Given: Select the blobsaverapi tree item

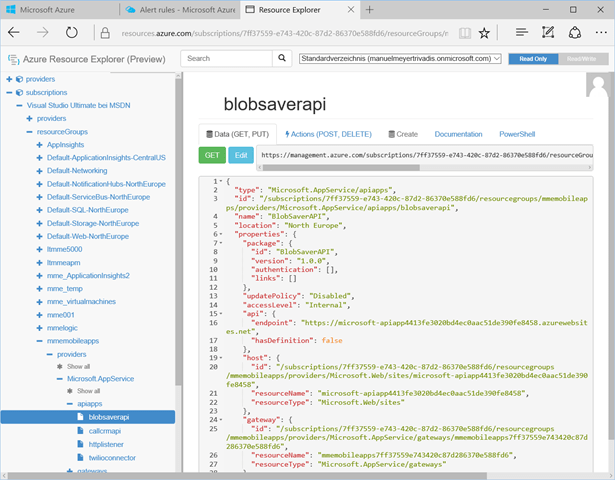Looking at the screenshot, I should 88,417.
